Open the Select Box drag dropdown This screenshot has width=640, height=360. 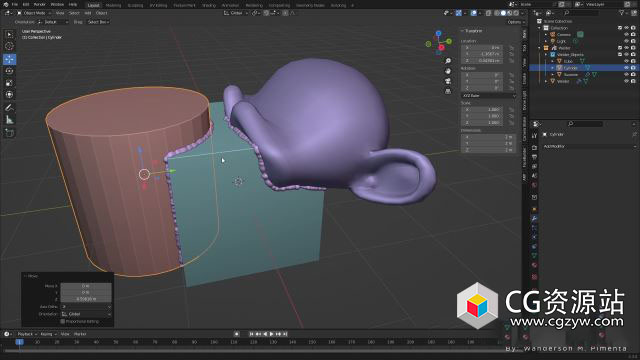[x=98, y=22]
